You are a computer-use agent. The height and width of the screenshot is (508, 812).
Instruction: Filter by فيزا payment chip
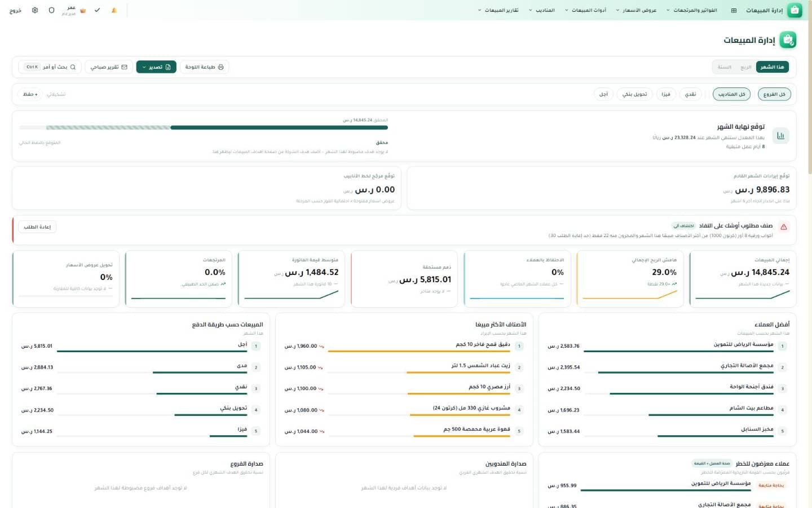665,94
